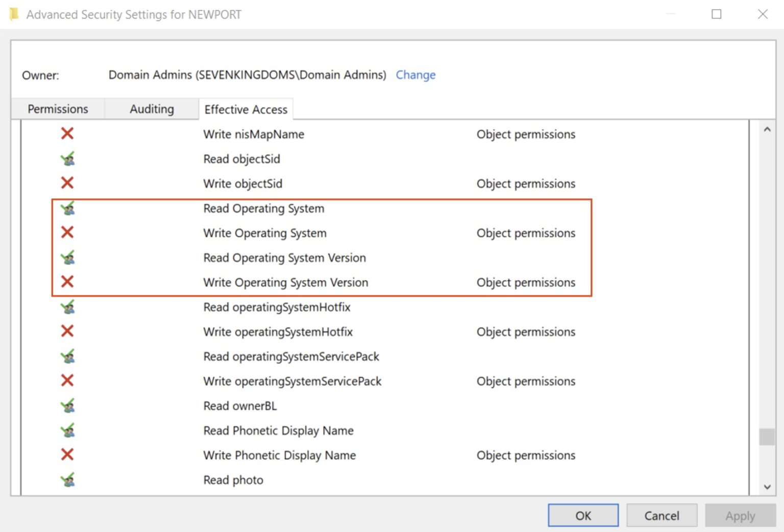Open the Auditing tab
The width and height of the screenshot is (784, 532).
[151, 109]
